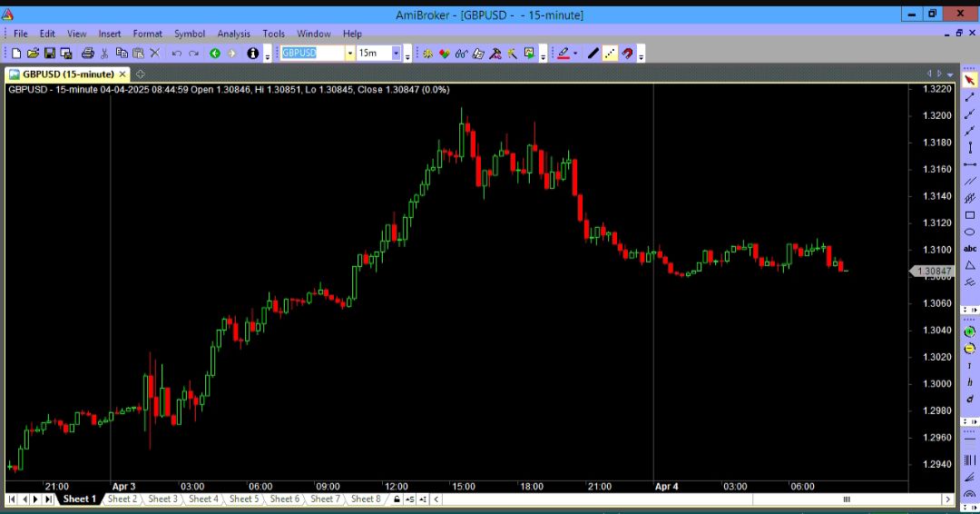Click the forward navigation arrow icon
Image resolution: width=980 pixels, height=514 pixels.
click(232, 54)
